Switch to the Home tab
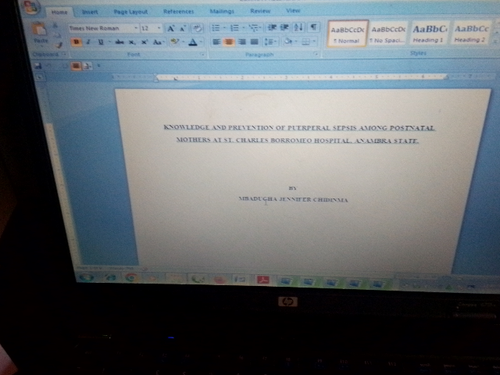 click(60, 12)
